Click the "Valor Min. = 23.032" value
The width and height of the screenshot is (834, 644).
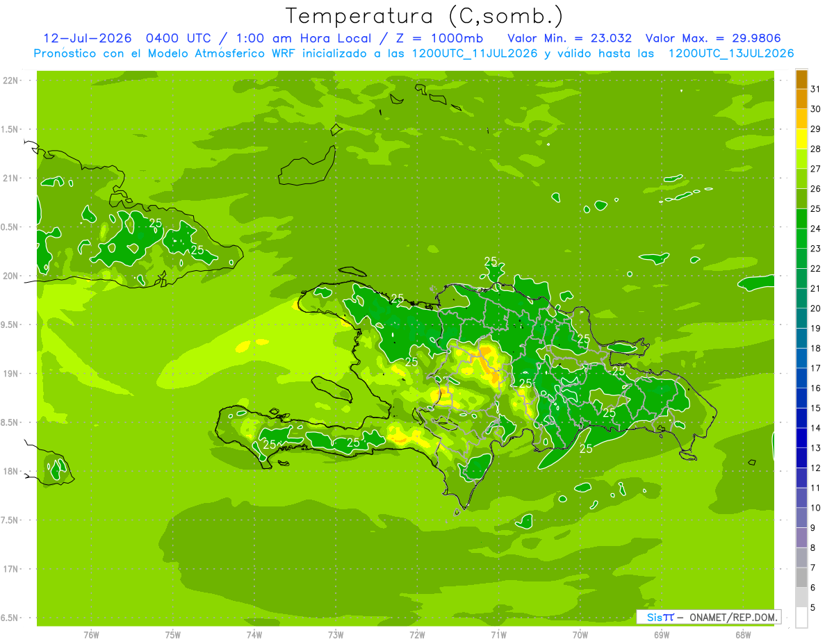570,38
